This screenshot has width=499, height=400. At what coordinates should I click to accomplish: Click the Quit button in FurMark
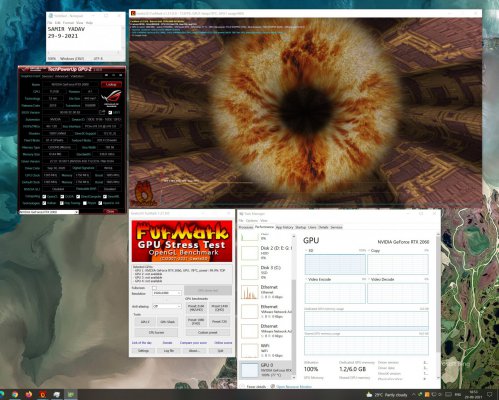click(220, 351)
